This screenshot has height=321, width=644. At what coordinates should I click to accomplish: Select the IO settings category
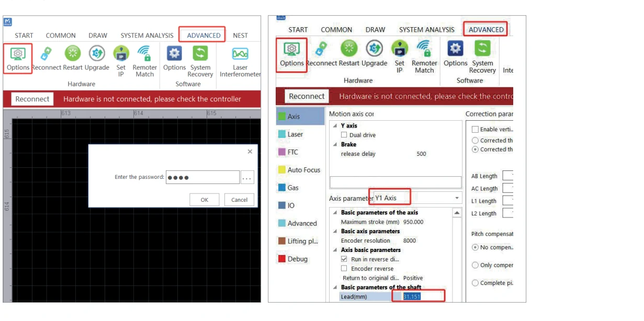[300, 205]
